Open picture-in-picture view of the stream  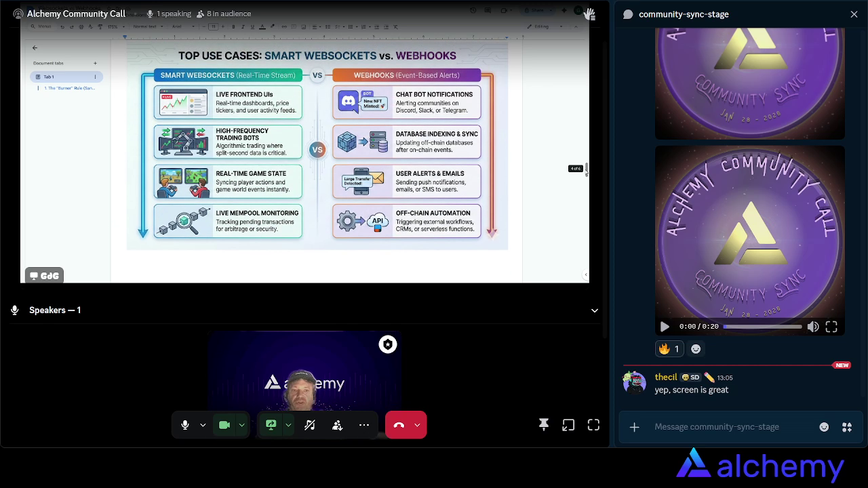click(569, 425)
